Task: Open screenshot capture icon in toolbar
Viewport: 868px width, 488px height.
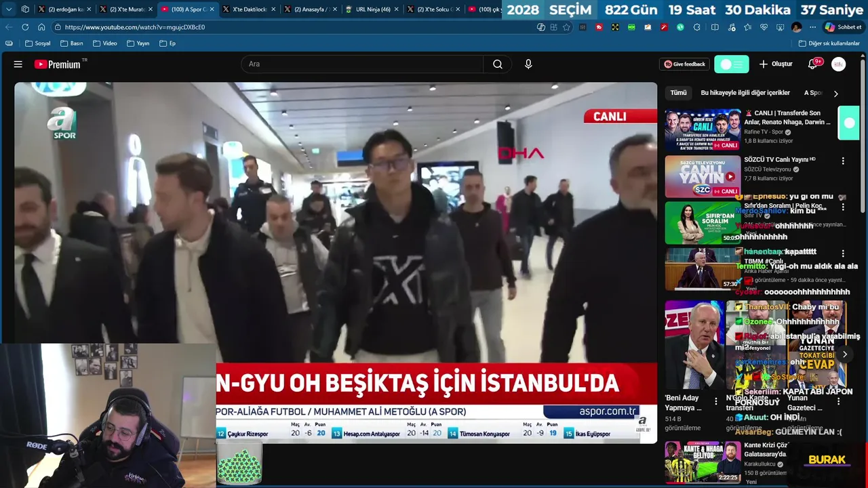Action: click(x=780, y=27)
